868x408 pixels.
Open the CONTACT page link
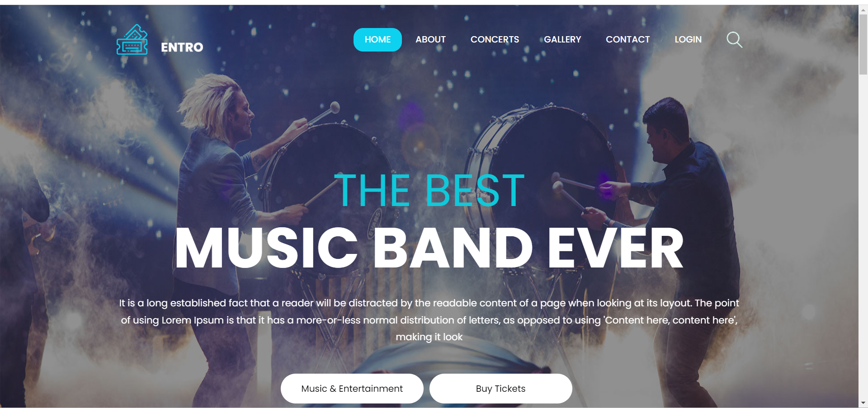click(627, 40)
